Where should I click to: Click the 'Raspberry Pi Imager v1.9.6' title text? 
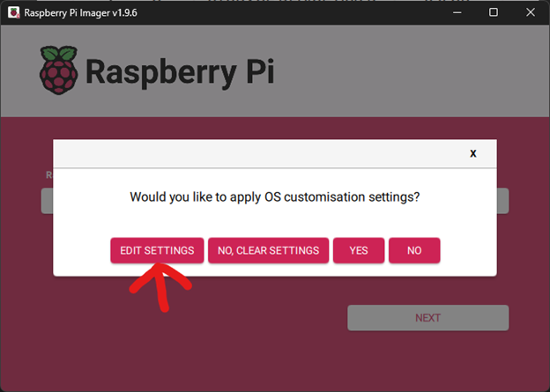[x=81, y=13]
